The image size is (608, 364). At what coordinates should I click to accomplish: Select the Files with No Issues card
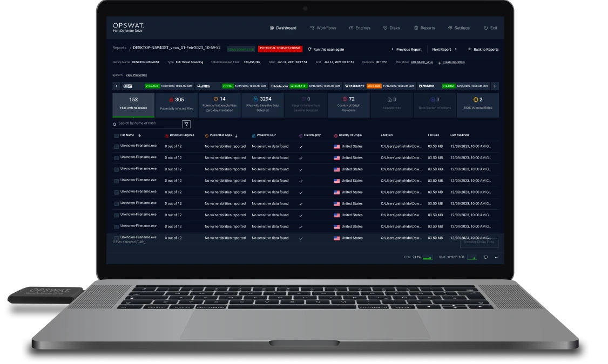tap(133, 105)
